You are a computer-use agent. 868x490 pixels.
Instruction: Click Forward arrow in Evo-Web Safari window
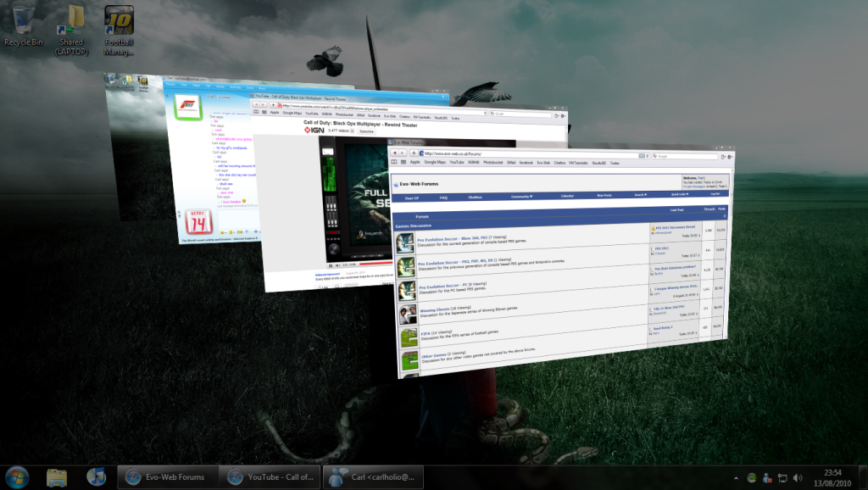coord(403,153)
